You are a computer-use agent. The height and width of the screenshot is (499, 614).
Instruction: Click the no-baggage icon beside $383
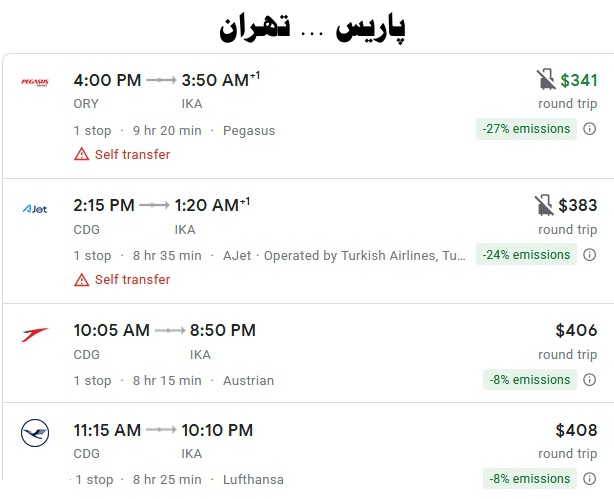[545, 206]
